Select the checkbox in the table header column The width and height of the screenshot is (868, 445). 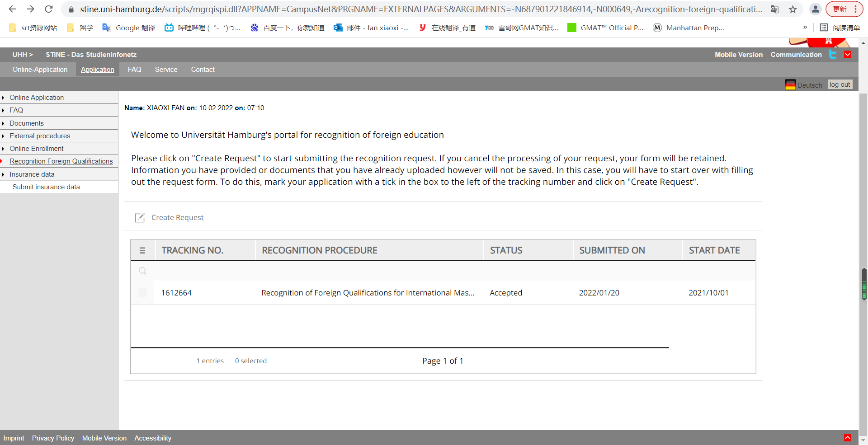142,250
